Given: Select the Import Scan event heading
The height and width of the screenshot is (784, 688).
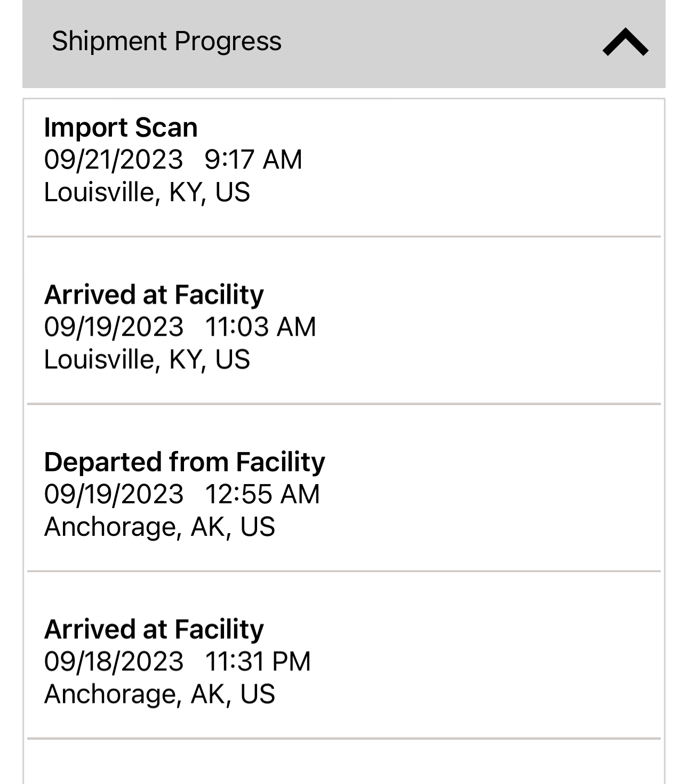Looking at the screenshot, I should tap(121, 127).
